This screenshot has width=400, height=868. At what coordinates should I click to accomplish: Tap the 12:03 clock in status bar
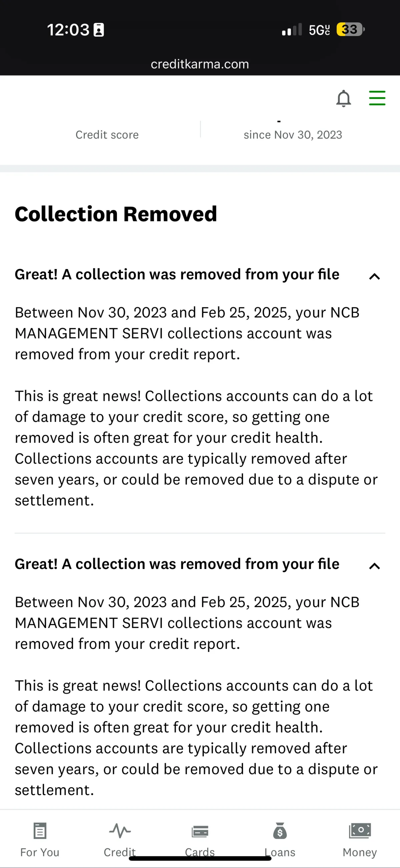pyautogui.click(x=68, y=30)
